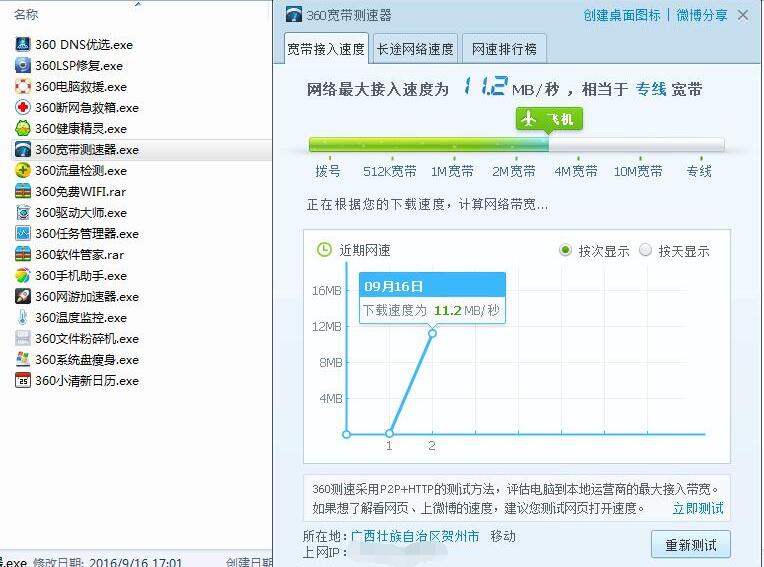
Task: Click the 360电脑救援.exe lifebuoy icon
Action: [x=22, y=86]
